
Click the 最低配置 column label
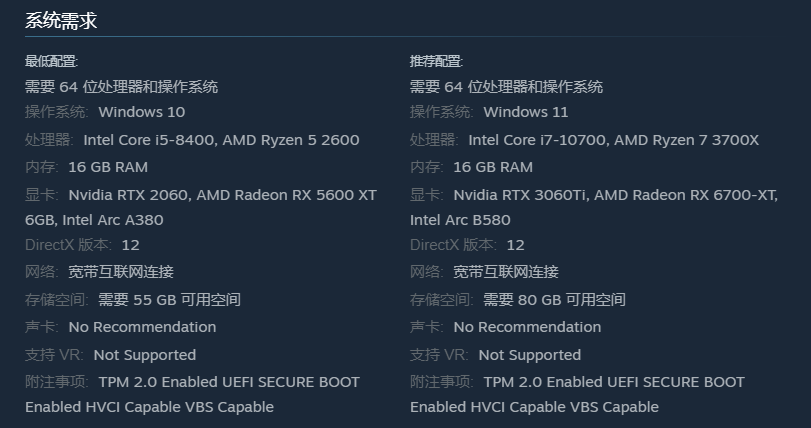[x=51, y=62]
